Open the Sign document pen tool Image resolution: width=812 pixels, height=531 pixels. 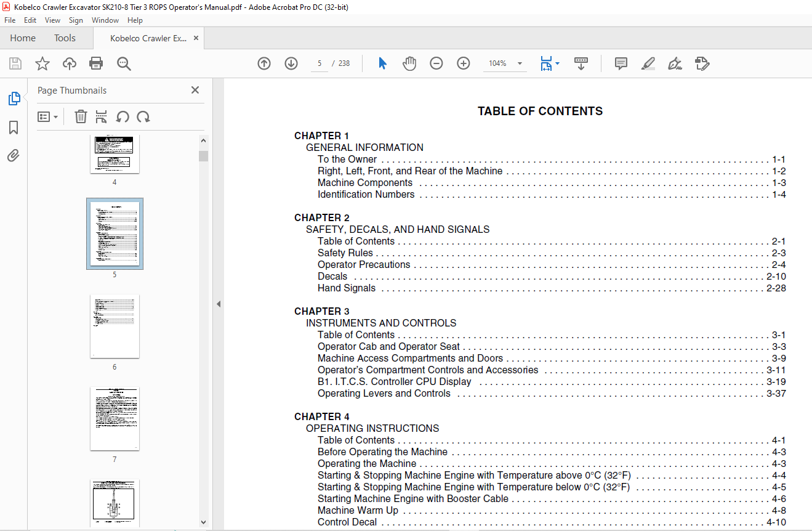click(675, 63)
